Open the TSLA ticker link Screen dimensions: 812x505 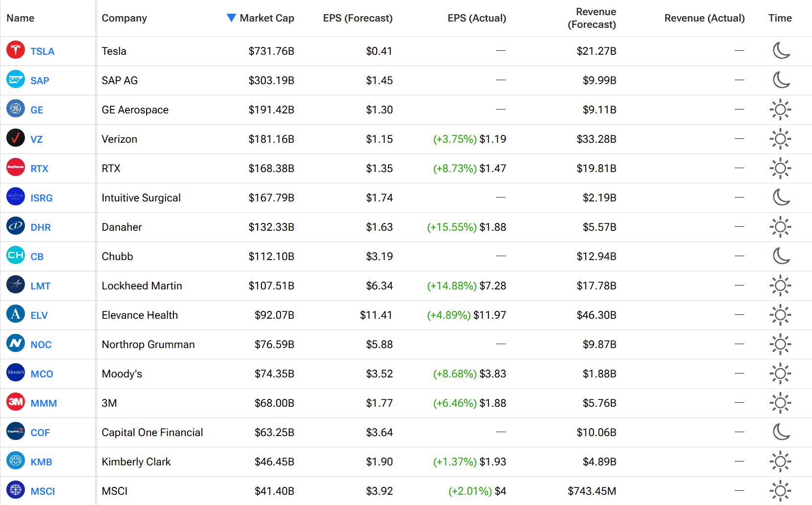[x=43, y=51]
